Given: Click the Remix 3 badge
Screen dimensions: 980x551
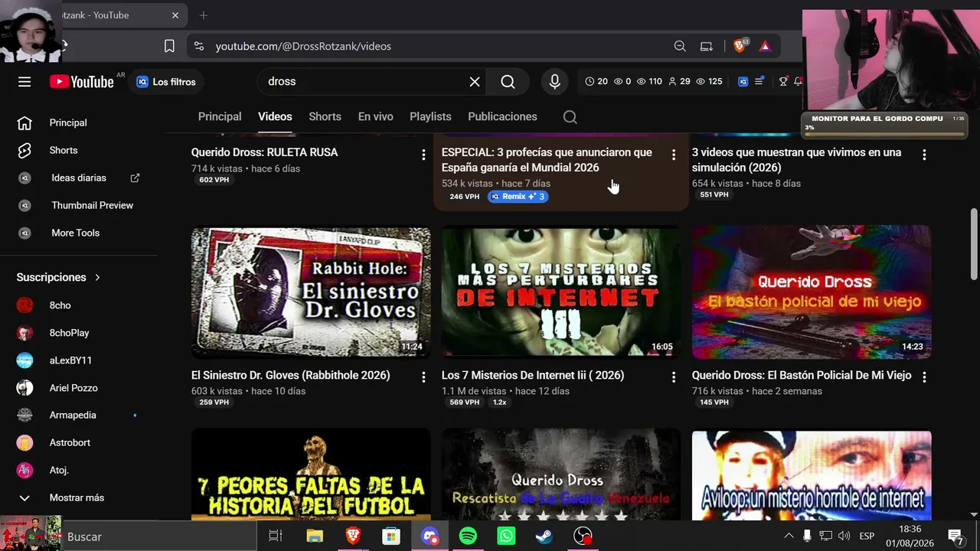Looking at the screenshot, I should tap(518, 197).
